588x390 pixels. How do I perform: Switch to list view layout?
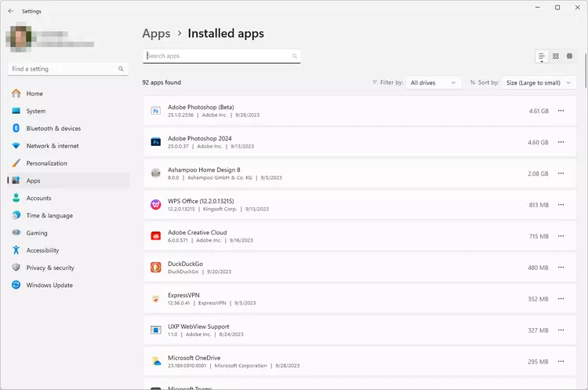pyautogui.click(x=542, y=56)
